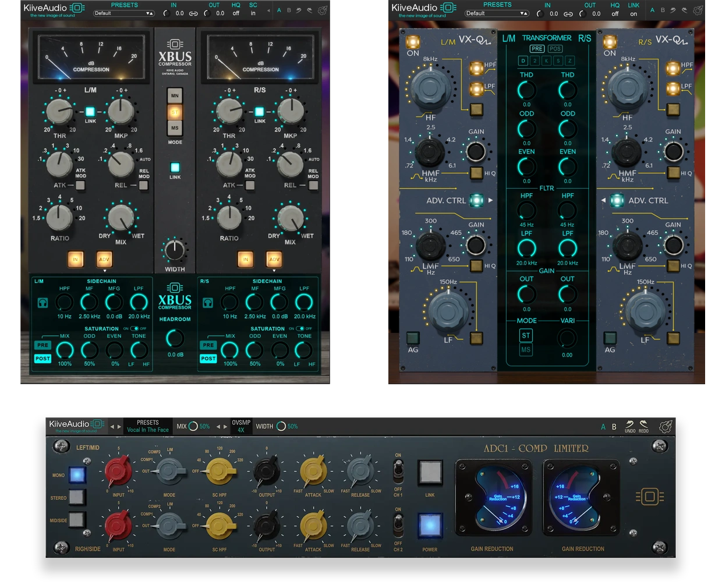Image resolution: width=722 pixels, height=588 pixels.
Task: Select state A in XBUS header
Action: pyautogui.click(x=279, y=10)
